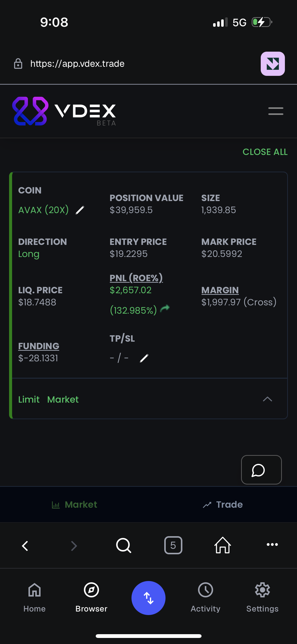Collapse the position close options chevron
This screenshot has height=644, width=297.
coord(267,399)
